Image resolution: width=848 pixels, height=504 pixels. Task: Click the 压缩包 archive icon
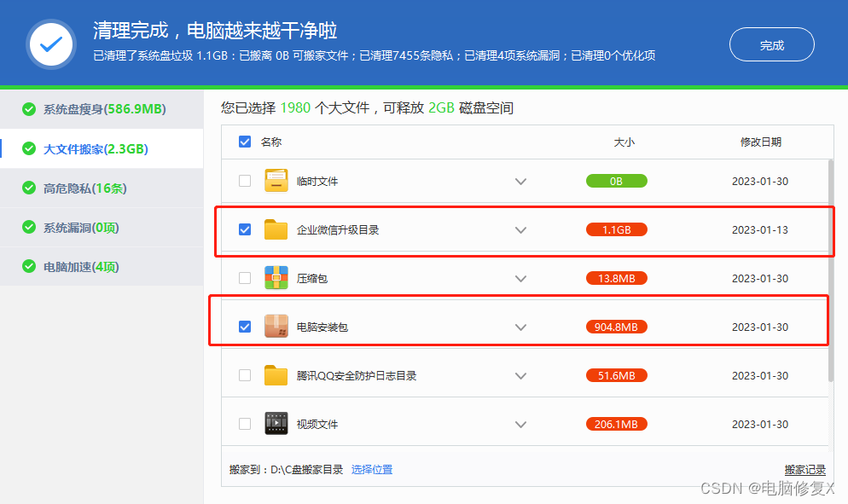point(276,278)
